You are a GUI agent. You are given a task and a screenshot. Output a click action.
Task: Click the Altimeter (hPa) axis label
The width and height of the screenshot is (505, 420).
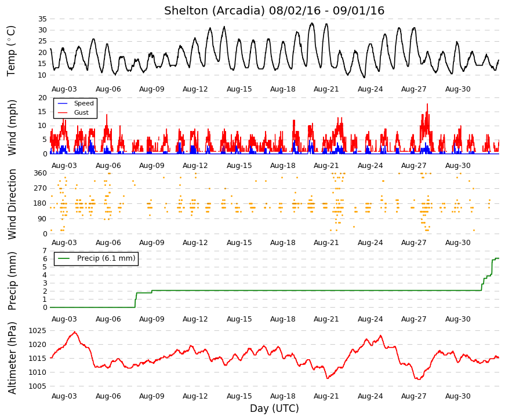12,358
